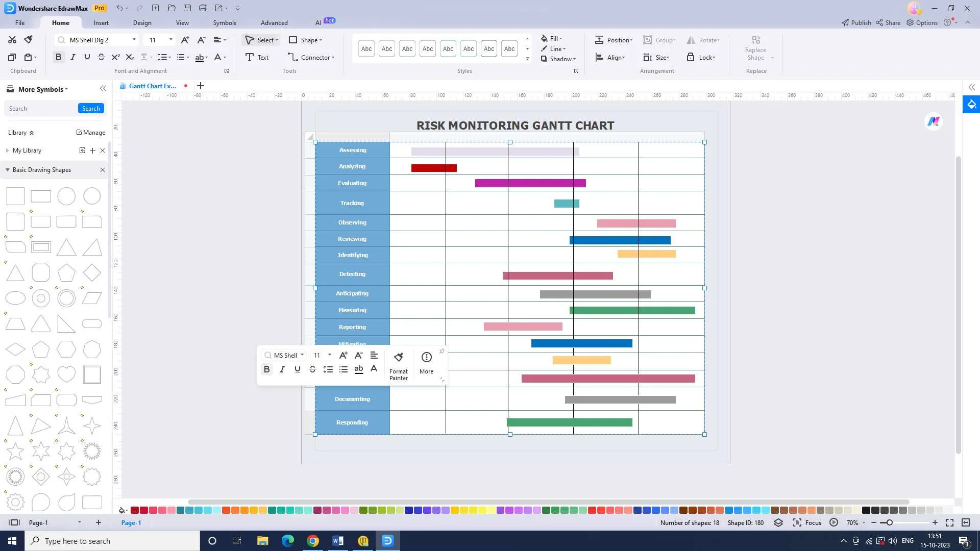980x551 pixels.
Task: Click the Fit to page icon
Action: pos(949,523)
